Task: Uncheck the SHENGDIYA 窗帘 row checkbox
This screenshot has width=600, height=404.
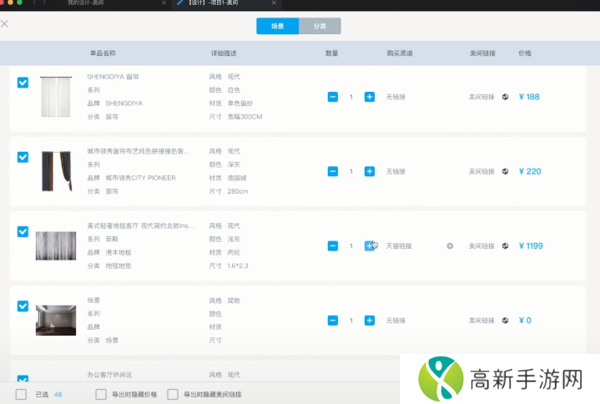Action: click(x=23, y=83)
